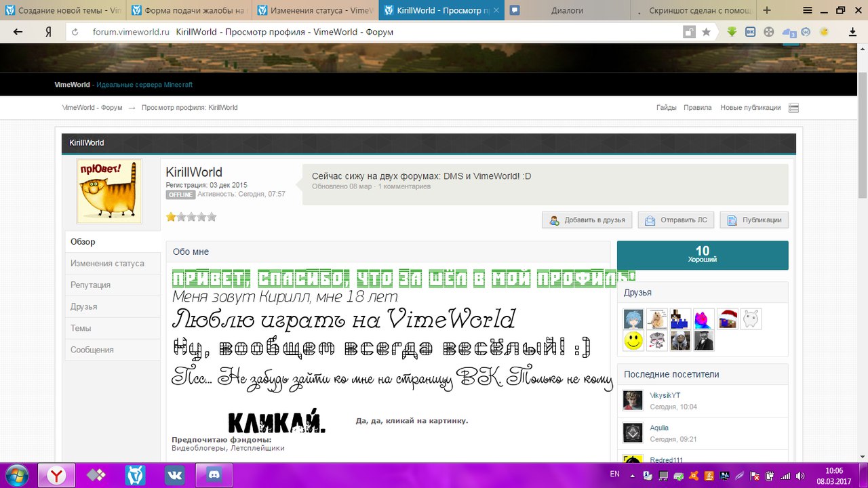Image resolution: width=868 pixels, height=488 pixels.
Task: Open network signal tray icon
Action: coord(786,476)
